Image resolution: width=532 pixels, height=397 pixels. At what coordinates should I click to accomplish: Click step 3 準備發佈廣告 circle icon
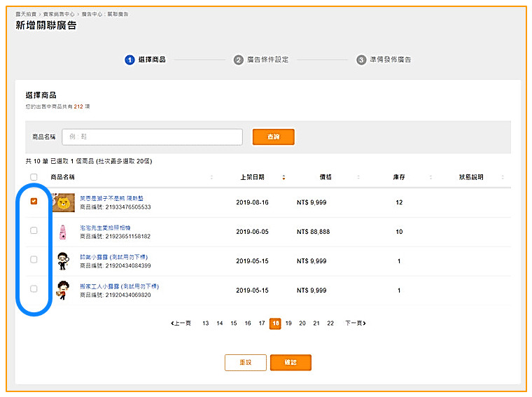click(x=361, y=60)
